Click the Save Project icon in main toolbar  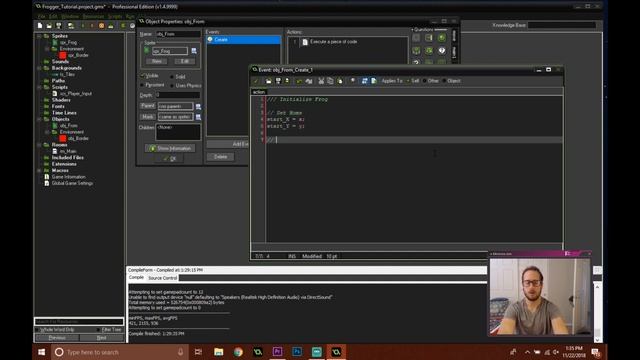click(58, 26)
